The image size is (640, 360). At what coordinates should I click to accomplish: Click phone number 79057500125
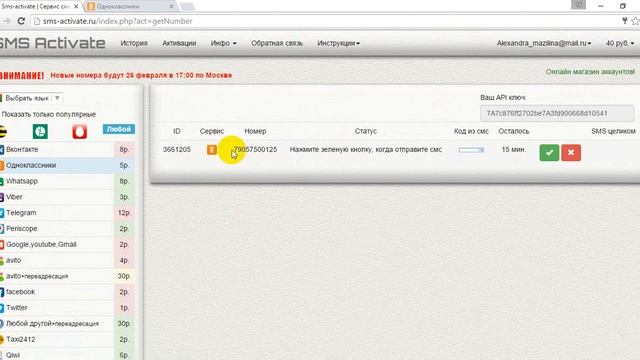coord(255,150)
